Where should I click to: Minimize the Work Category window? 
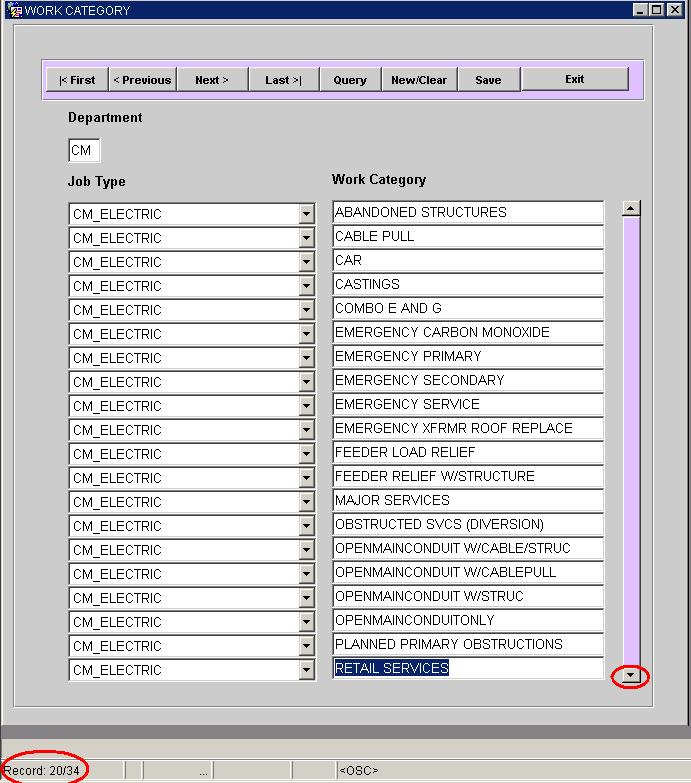tap(640, 9)
